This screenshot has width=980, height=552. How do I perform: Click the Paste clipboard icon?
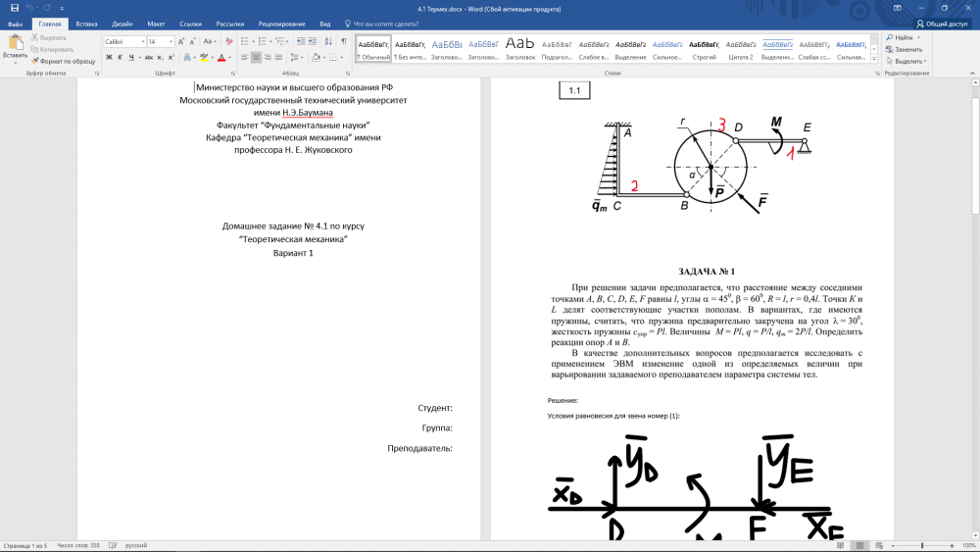15,43
